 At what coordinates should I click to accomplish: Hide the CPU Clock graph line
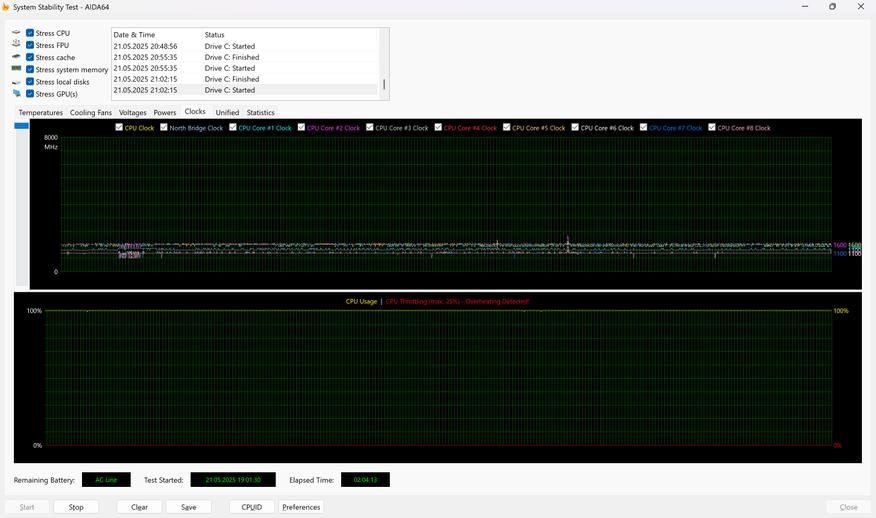pos(119,127)
